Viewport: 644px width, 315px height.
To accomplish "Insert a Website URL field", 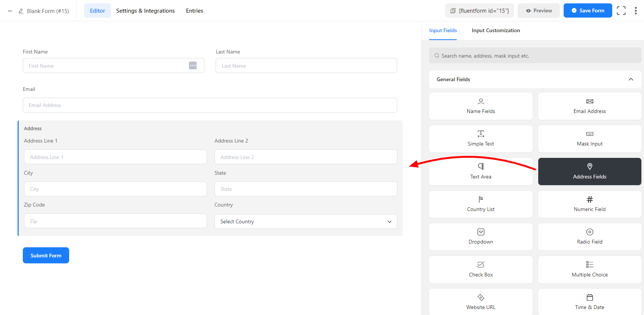I will click(480, 302).
